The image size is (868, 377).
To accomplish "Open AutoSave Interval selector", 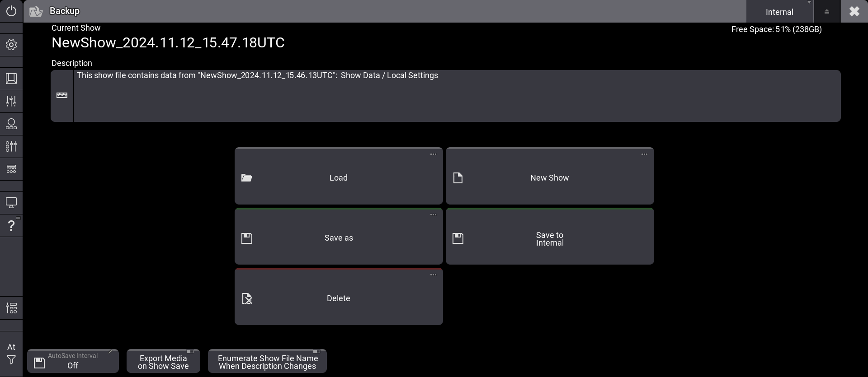I will click(73, 362).
